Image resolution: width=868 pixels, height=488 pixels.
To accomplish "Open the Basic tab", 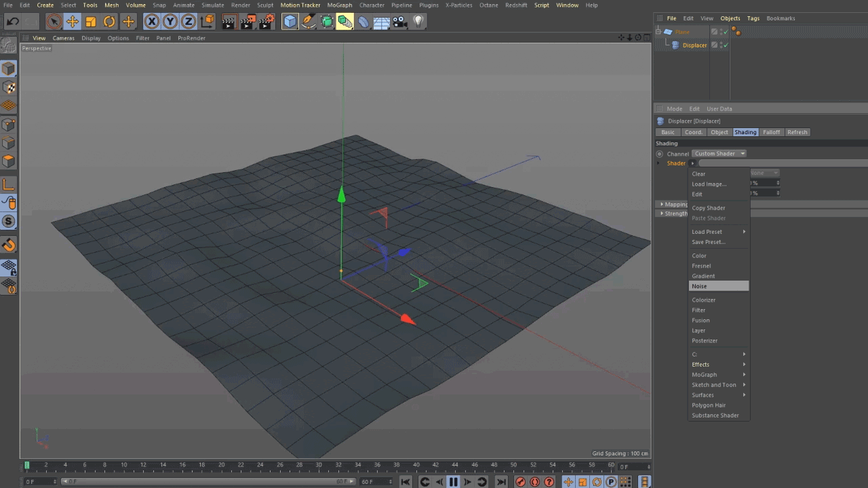I will 668,132.
